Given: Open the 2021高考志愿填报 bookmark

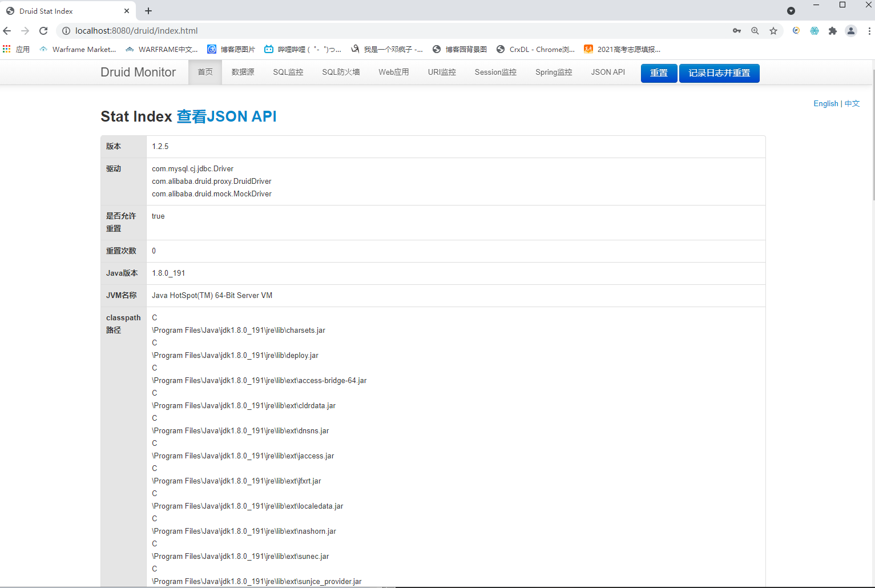Looking at the screenshot, I should [x=622, y=49].
